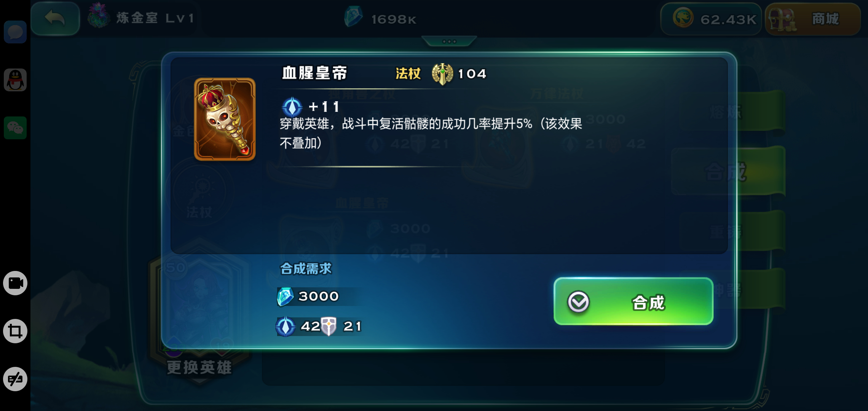Screen dimensions: 868x411
Task: Open the chat bubble sidebar icon
Action: [15, 32]
